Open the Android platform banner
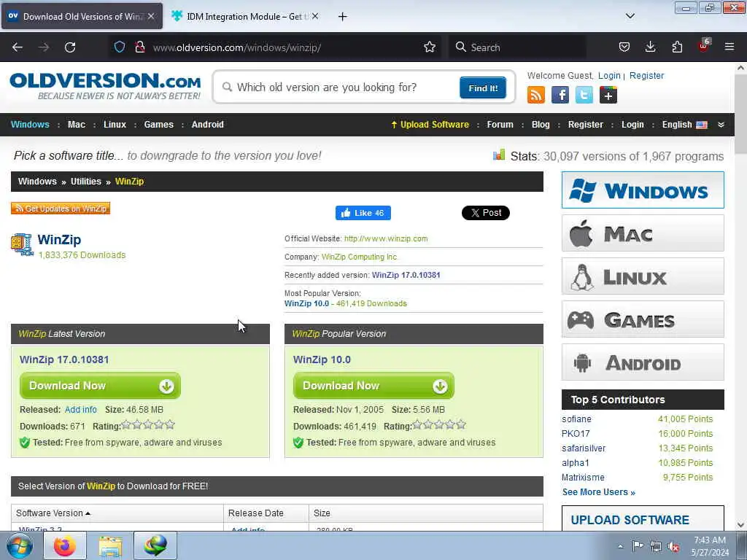 tap(643, 362)
